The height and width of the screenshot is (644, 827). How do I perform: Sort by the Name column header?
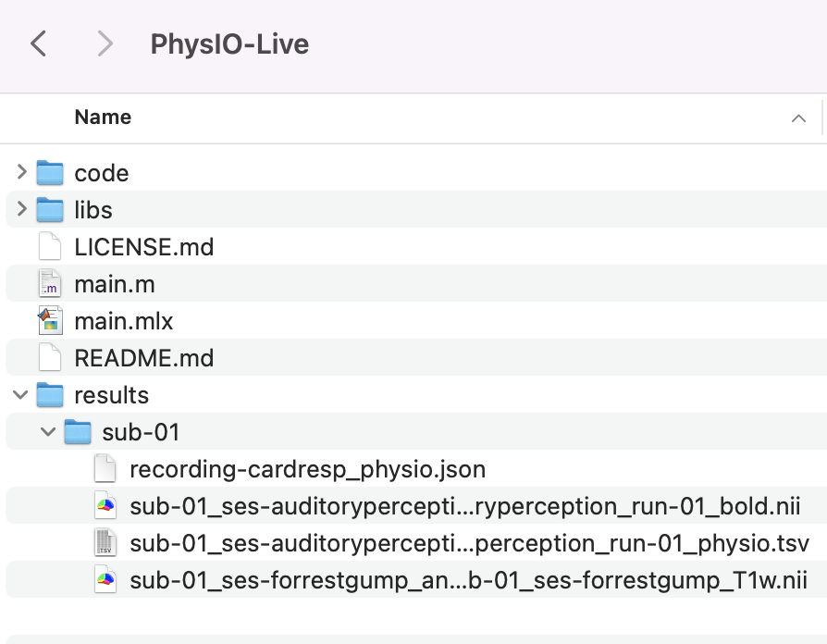coord(103,118)
